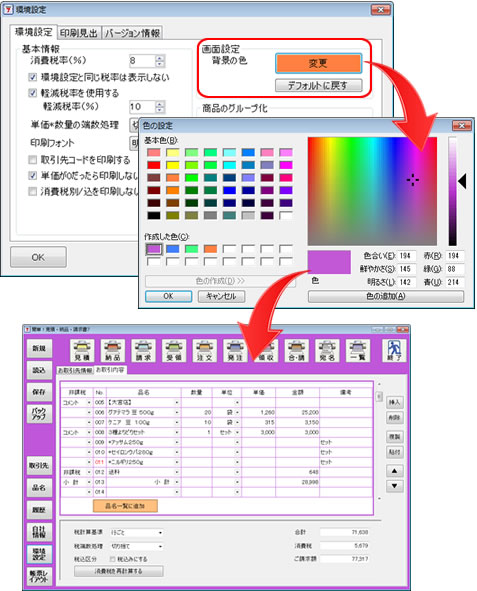Enable 取引先コードを印刷する checkbox
The width and height of the screenshot is (477, 591).
[33, 160]
